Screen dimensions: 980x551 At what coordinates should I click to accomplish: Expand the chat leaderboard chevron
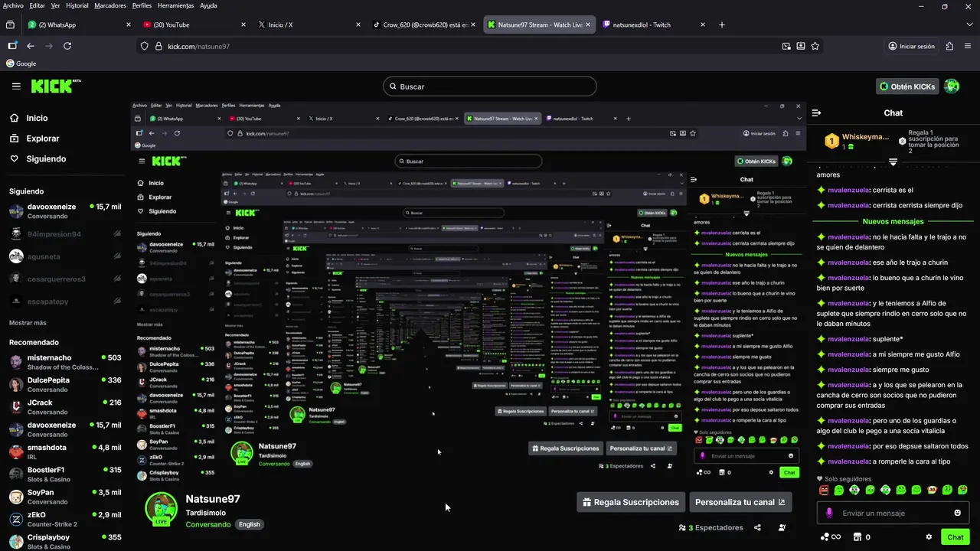(893, 162)
